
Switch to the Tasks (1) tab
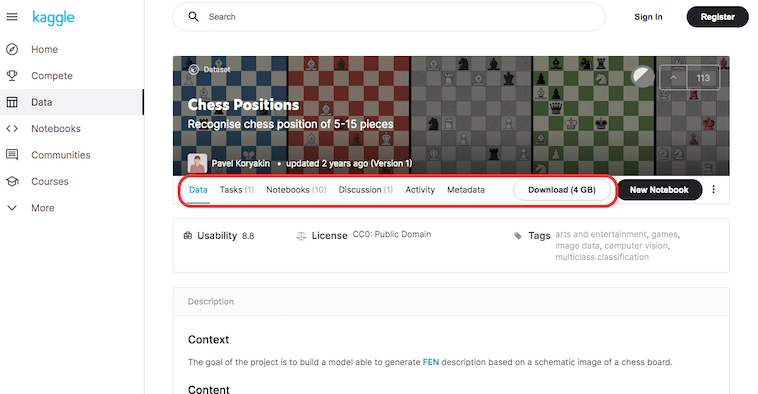[x=237, y=190]
